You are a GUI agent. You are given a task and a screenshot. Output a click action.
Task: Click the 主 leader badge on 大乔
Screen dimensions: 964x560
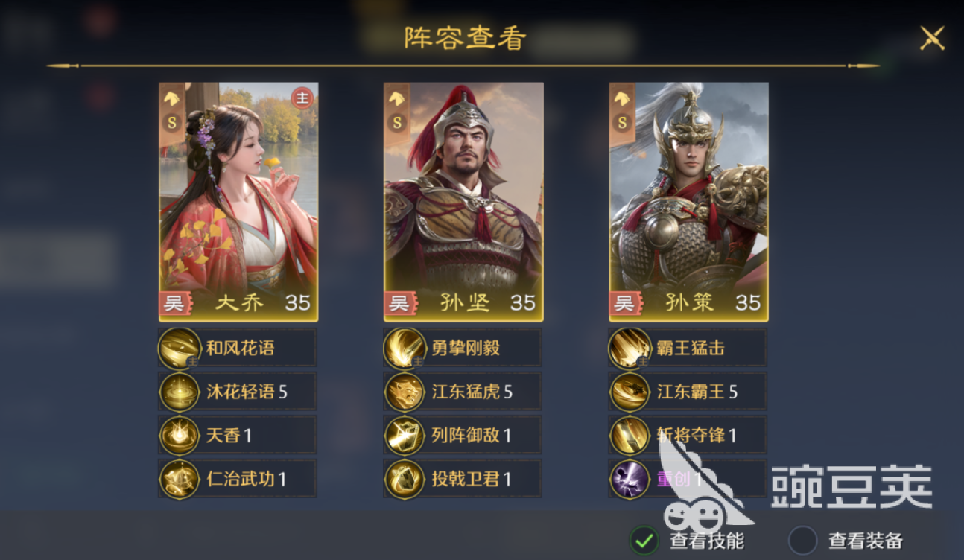coord(302,98)
